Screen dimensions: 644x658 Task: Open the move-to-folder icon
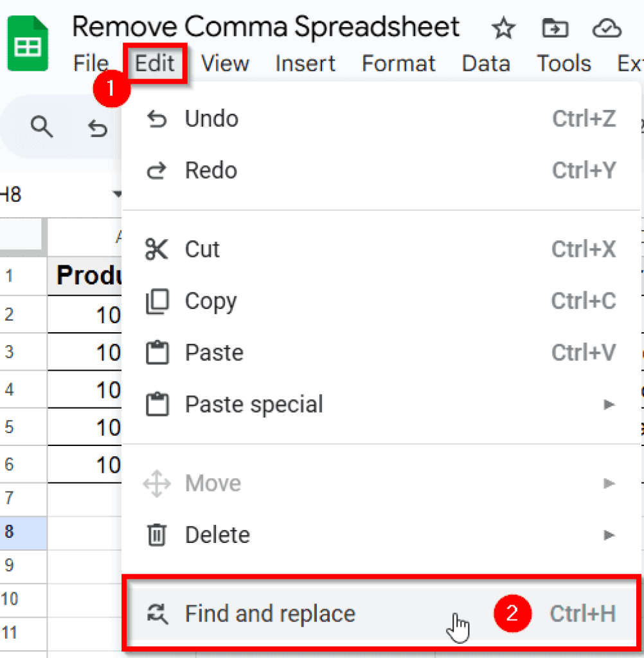(554, 28)
